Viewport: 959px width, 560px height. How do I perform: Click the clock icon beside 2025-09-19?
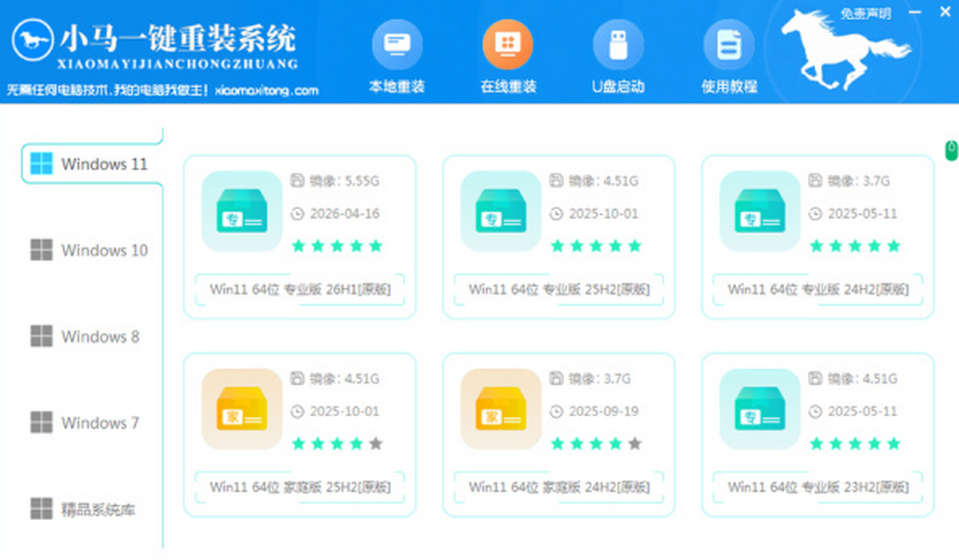click(556, 411)
